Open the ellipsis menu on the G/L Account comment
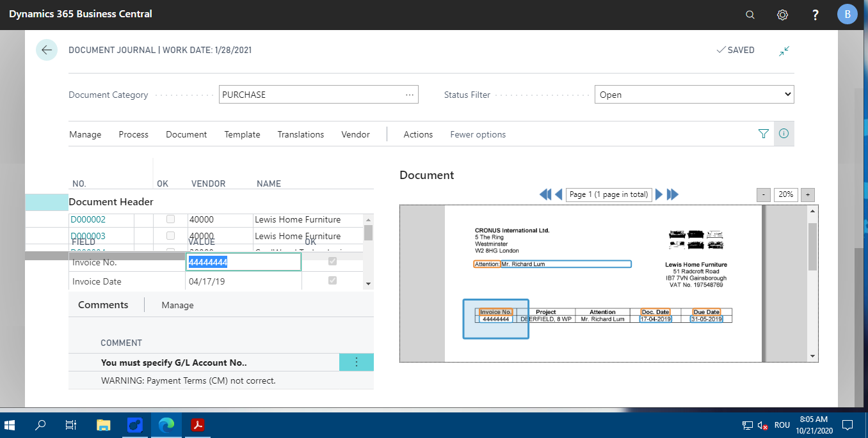 357,362
